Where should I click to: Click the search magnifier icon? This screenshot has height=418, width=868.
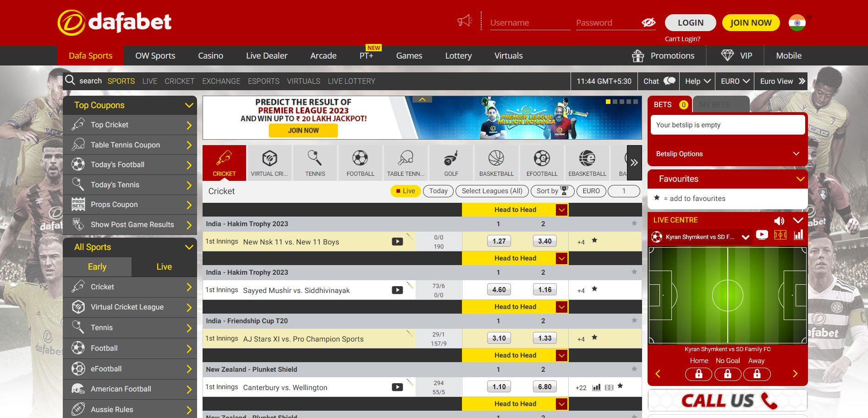coord(70,80)
